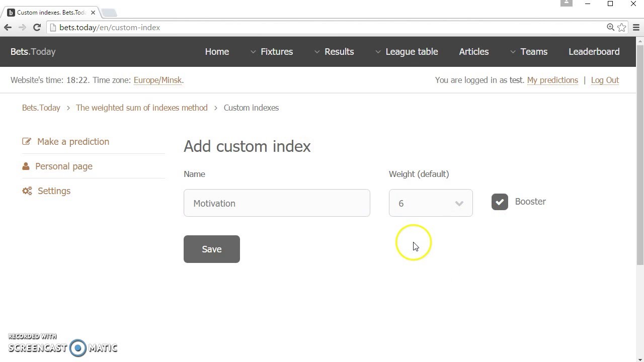Viewport: 644px width, 362px height.
Task: Reload the page with the refresh icon
Action: [x=37, y=28]
